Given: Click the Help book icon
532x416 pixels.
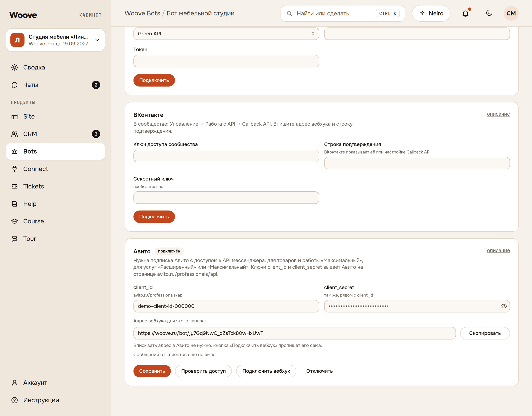Looking at the screenshot, I should pos(15,204).
